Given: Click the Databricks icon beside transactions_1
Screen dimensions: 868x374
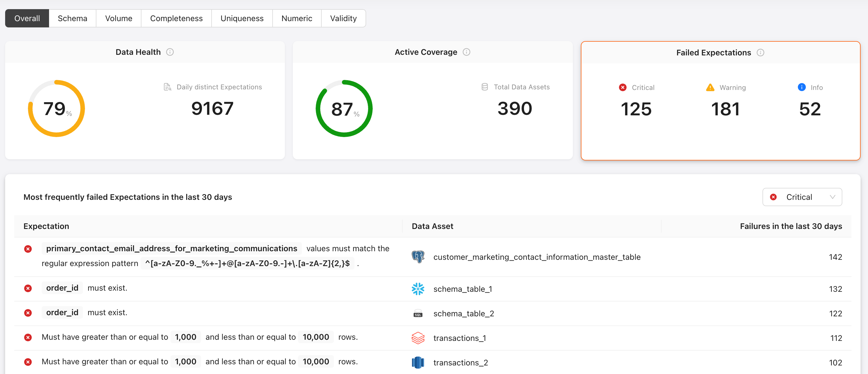Looking at the screenshot, I should [x=418, y=338].
